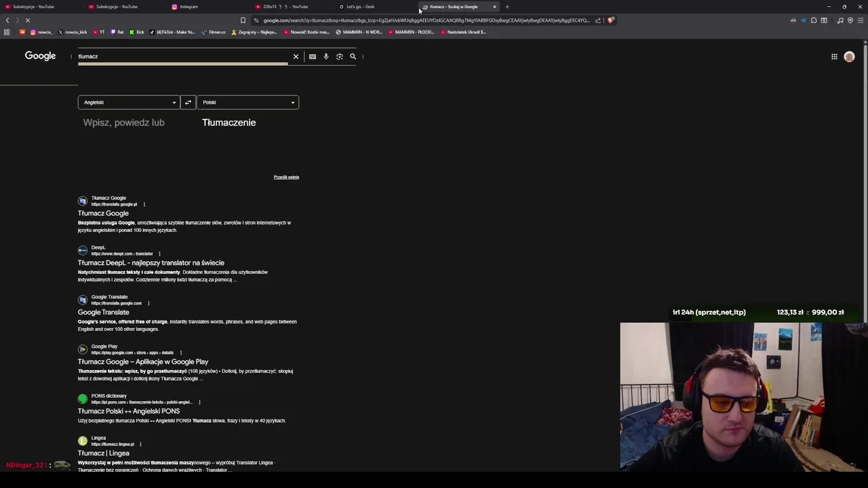Start voice search with the microphone icon
The image size is (868, 488).
pos(326,56)
